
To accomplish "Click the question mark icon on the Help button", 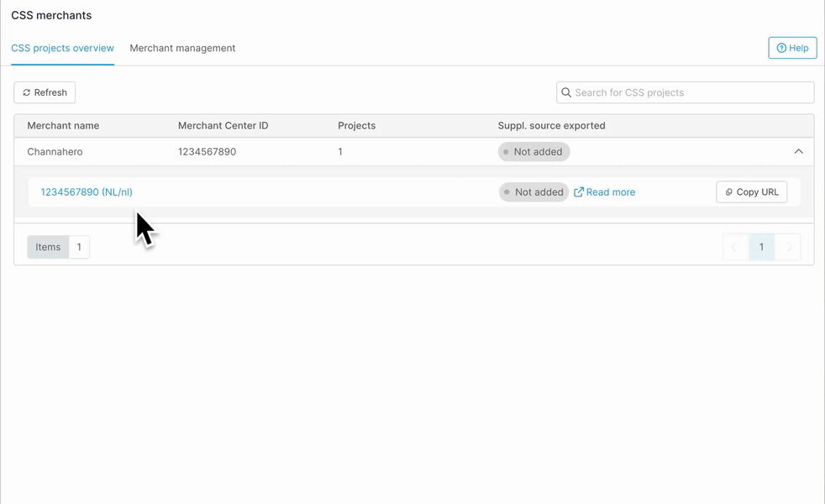I will click(x=780, y=48).
